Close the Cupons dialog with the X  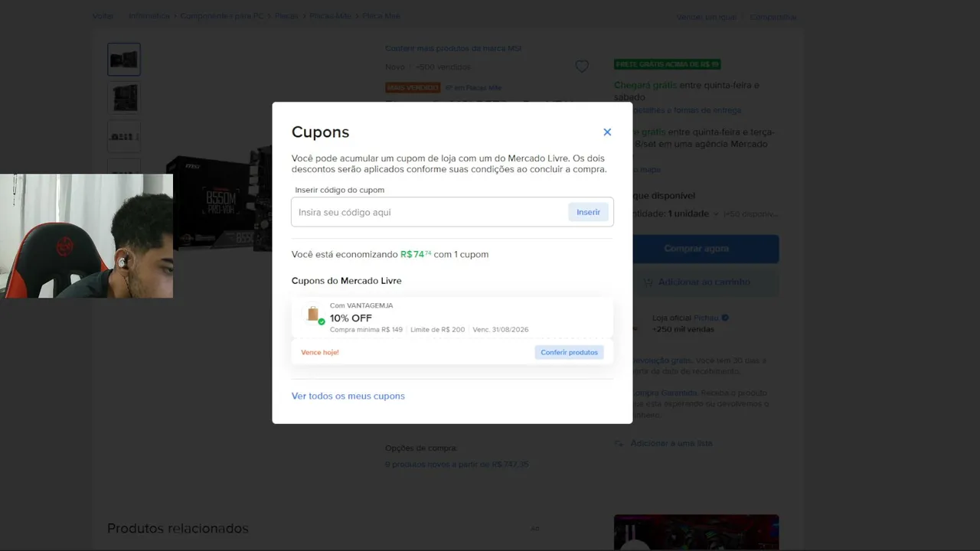click(x=607, y=132)
